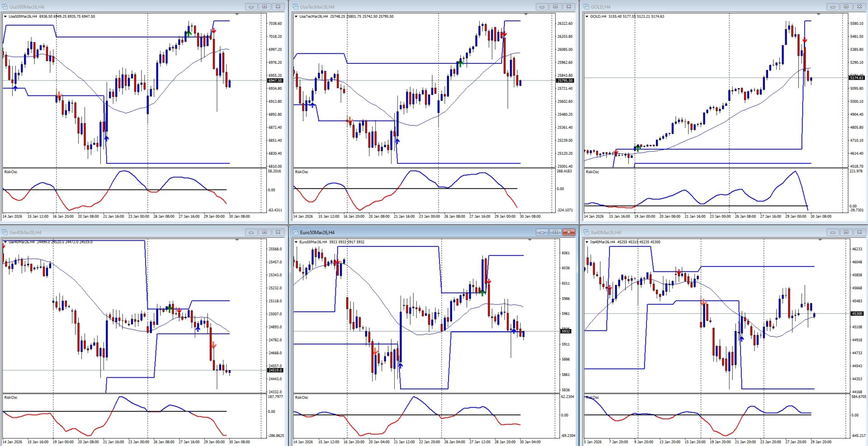868x446 pixels.
Task: Close the Usa500Mar26,H4 chart window
Action: 278,7
